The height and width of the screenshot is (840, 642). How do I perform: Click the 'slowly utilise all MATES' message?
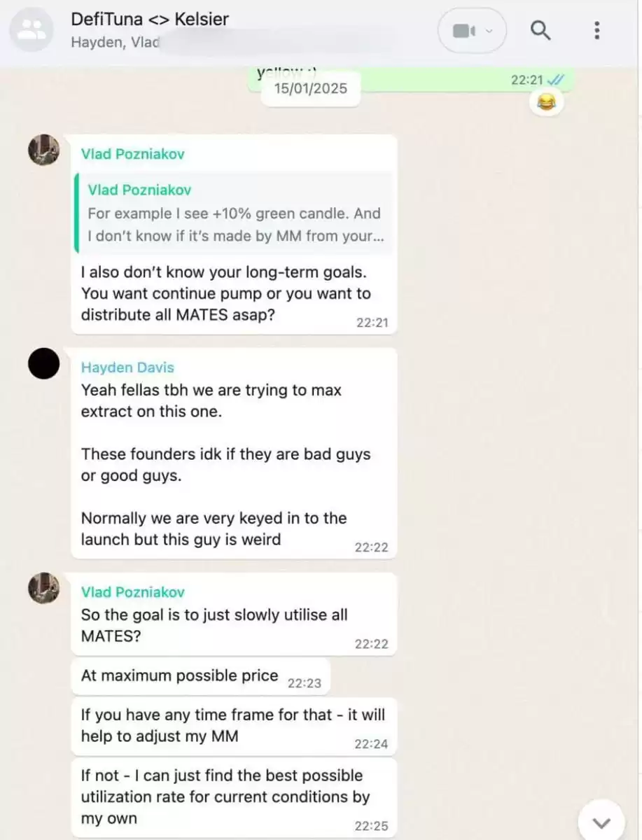click(234, 614)
